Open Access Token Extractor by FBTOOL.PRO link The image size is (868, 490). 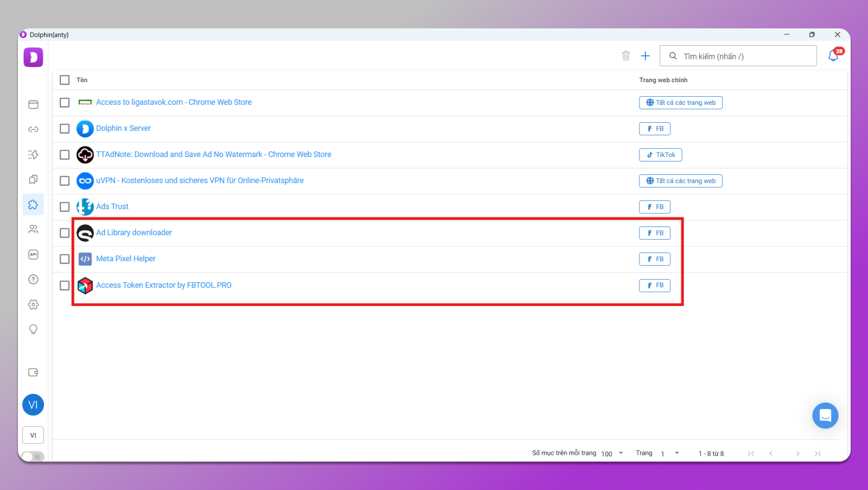pyautogui.click(x=164, y=285)
